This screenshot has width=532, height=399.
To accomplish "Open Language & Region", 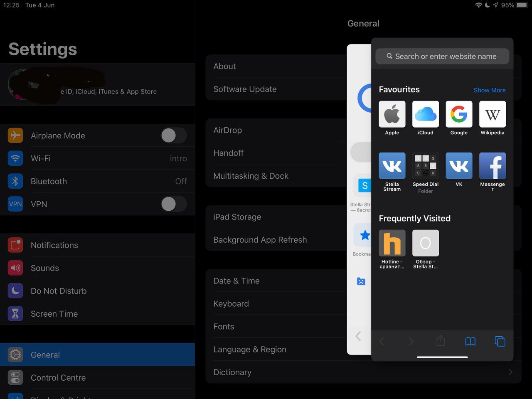I will (276, 350).
